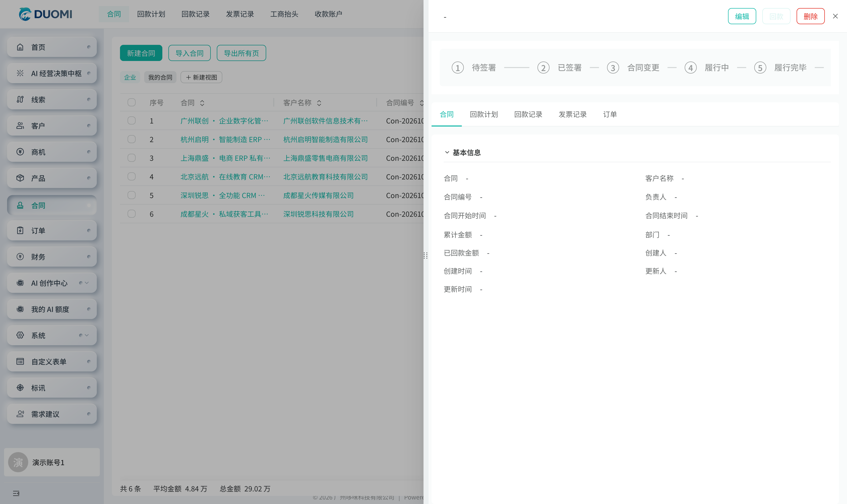Click the DUOMI logo
Image resolution: width=847 pixels, height=504 pixels.
(45, 14)
